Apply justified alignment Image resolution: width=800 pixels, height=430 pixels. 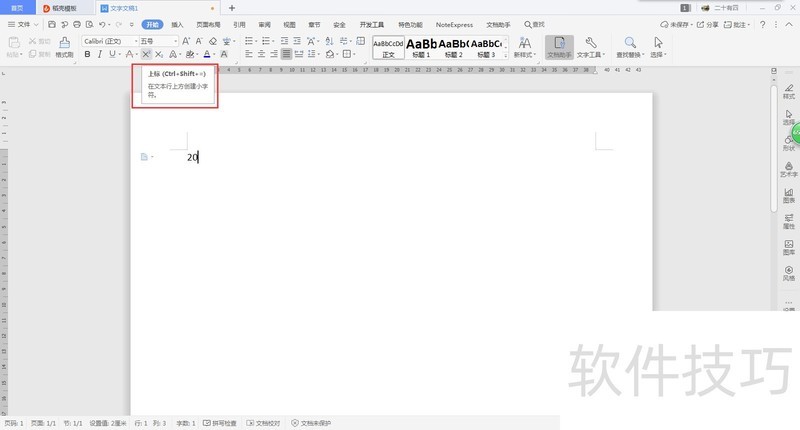tap(286, 54)
